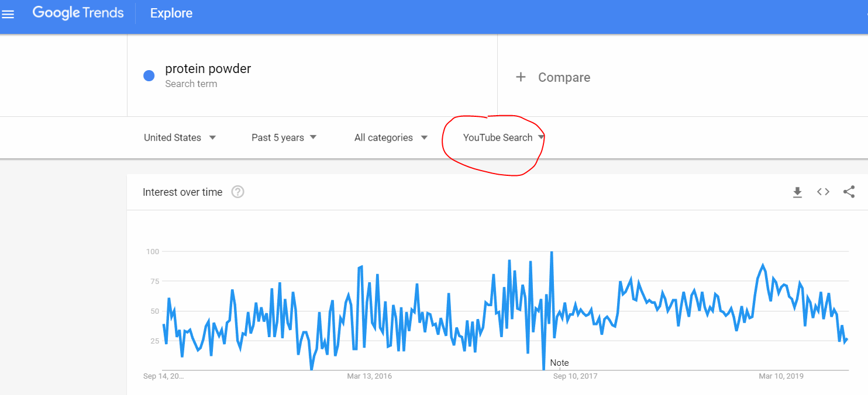Click the trend line's highest peak at 100
Screen dimensions: 868x395
point(551,252)
